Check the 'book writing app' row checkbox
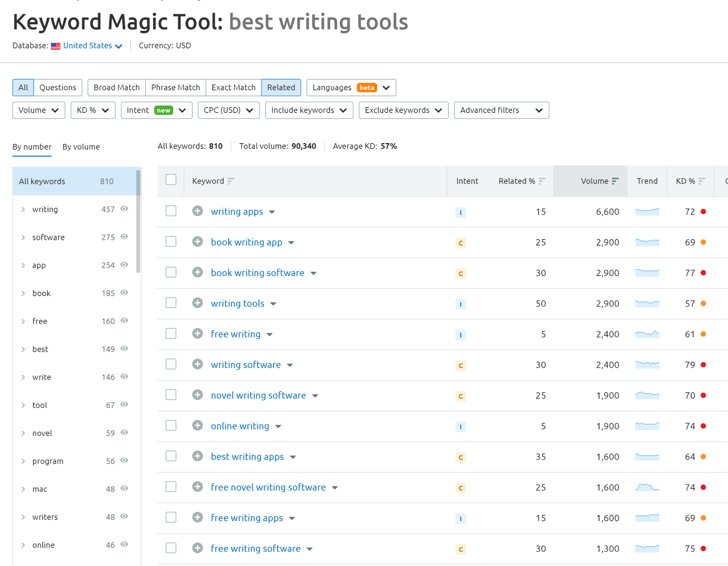The height and width of the screenshot is (566, 728). click(171, 241)
